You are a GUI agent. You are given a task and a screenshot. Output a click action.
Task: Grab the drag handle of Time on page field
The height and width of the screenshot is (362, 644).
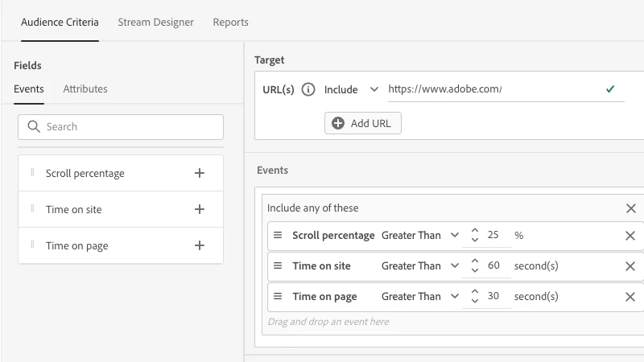click(x=32, y=245)
